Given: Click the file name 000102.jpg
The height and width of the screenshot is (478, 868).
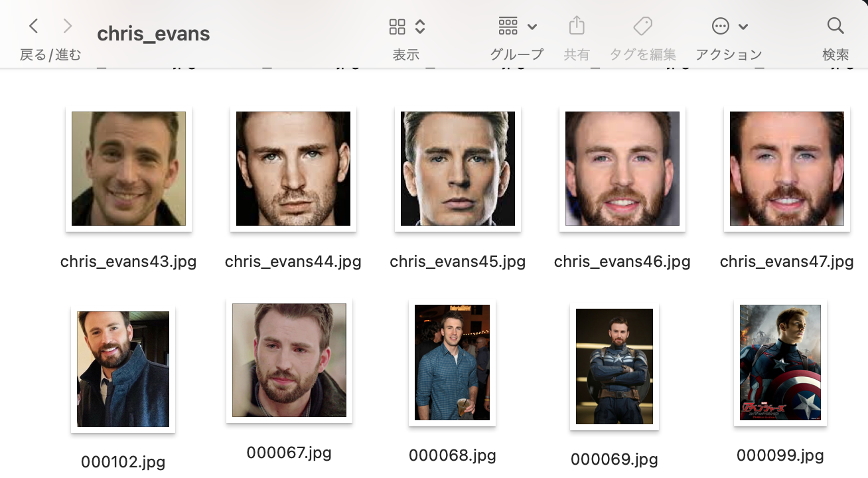Looking at the screenshot, I should tap(123, 462).
